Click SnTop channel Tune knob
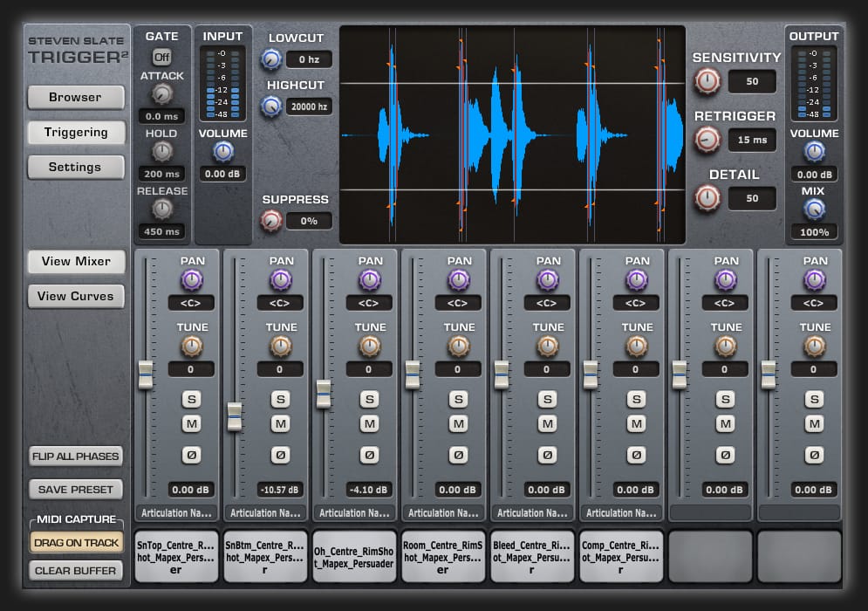 pyautogui.click(x=192, y=347)
